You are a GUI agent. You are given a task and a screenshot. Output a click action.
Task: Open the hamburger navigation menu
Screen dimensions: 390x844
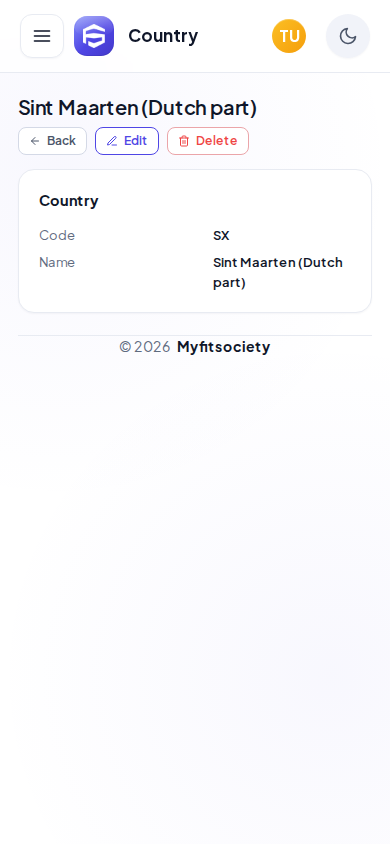coord(42,36)
